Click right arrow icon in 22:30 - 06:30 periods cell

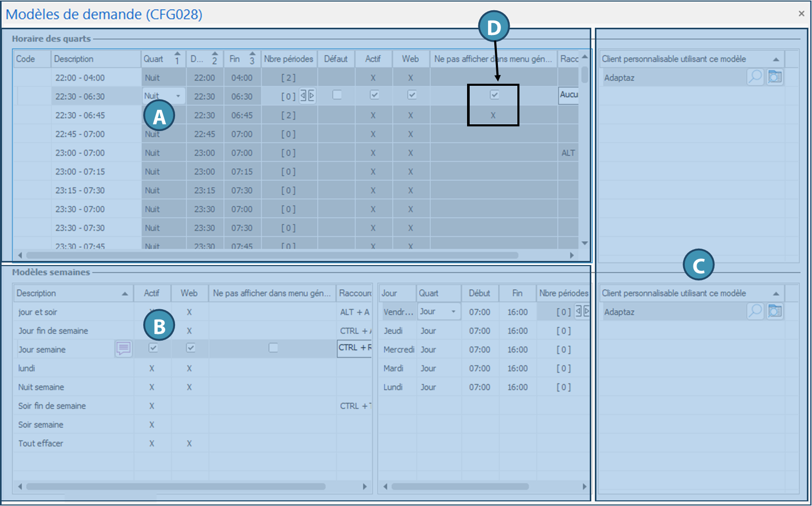pyautogui.click(x=311, y=96)
